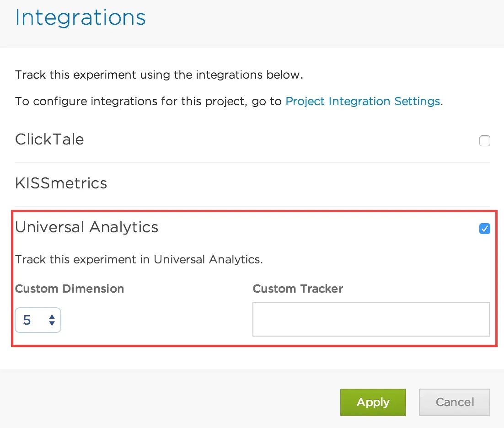Click the Universal Analytics section title
Screen dimensions: 504x428
(x=86, y=227)
